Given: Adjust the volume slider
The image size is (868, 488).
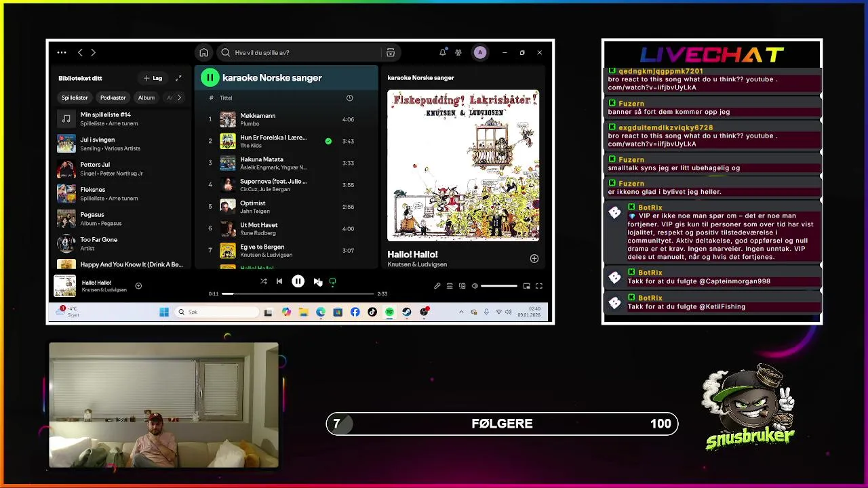Looking at the screenshot, I should [499, 286].
